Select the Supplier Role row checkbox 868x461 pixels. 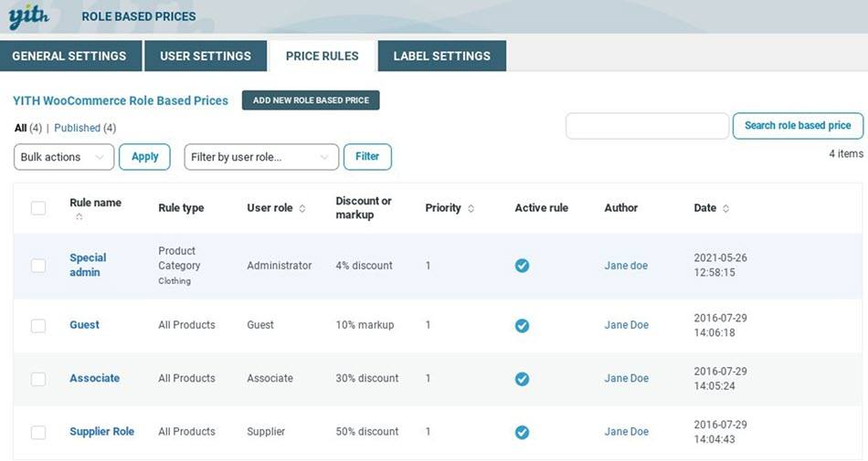(x=38, y=433)
